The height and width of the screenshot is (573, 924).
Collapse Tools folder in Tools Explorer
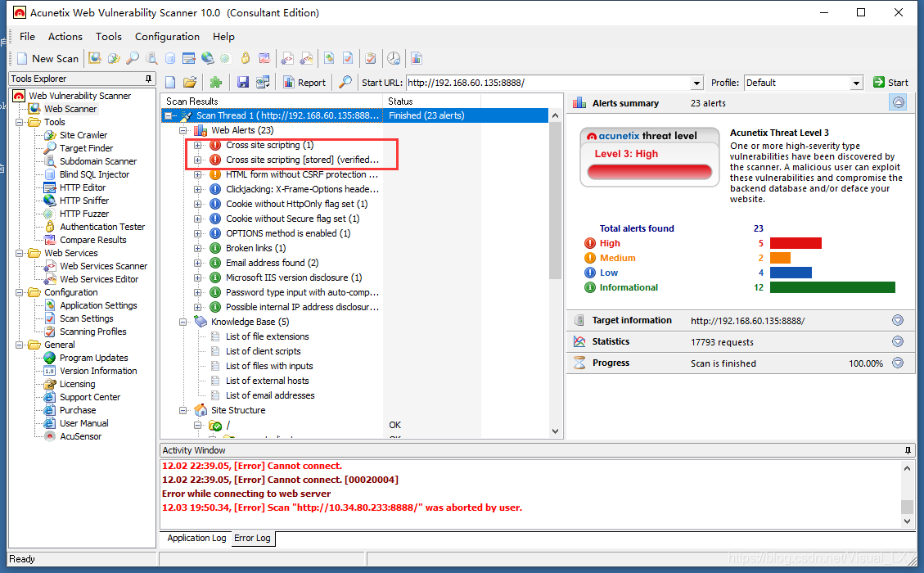point(20,122)
